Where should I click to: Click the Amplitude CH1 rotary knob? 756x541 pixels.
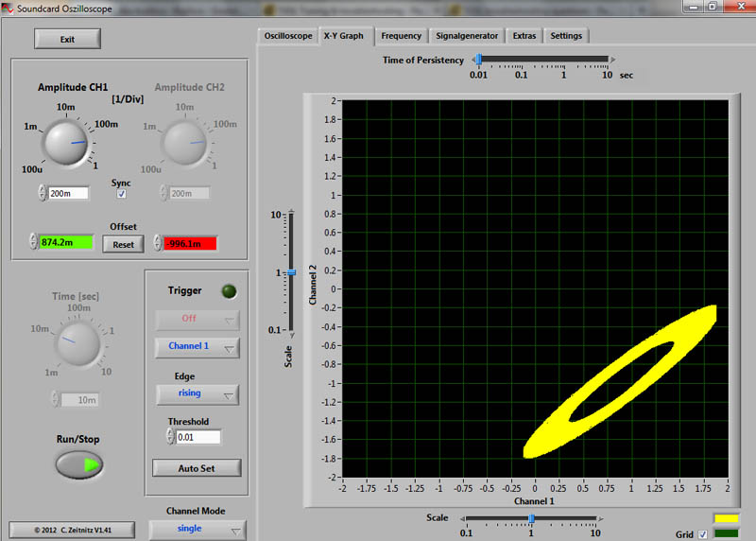click(66, 143)
